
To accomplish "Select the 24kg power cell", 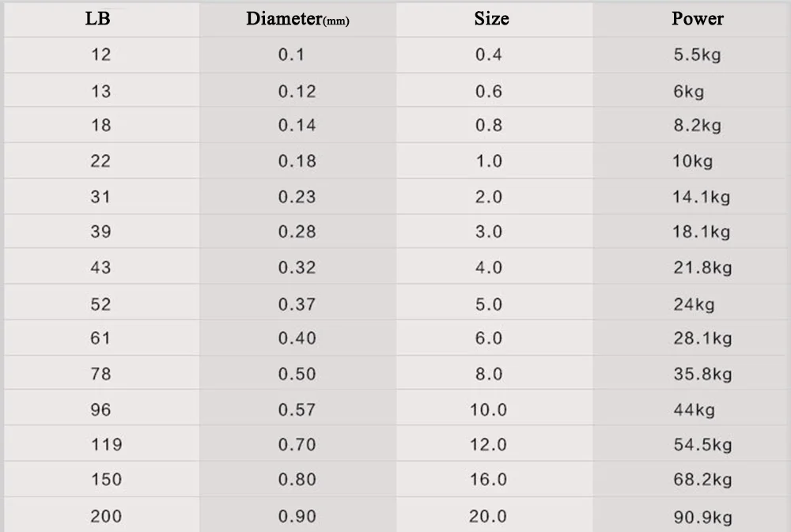I will (x=694, y=304).
